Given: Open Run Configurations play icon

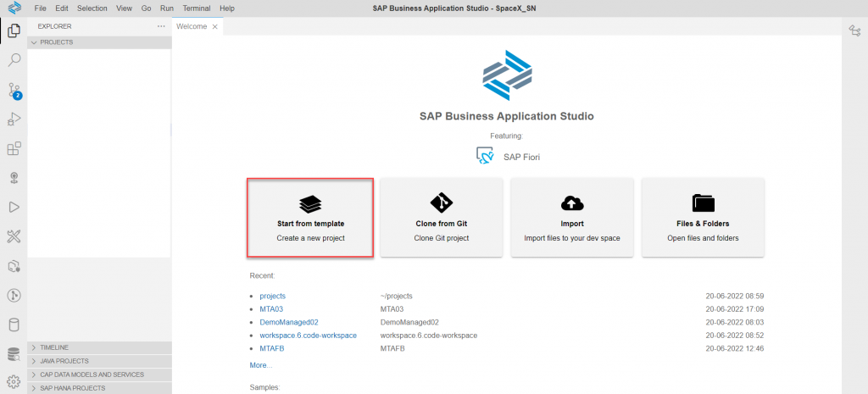Looking at the screenshot, I should coord(14,207).
